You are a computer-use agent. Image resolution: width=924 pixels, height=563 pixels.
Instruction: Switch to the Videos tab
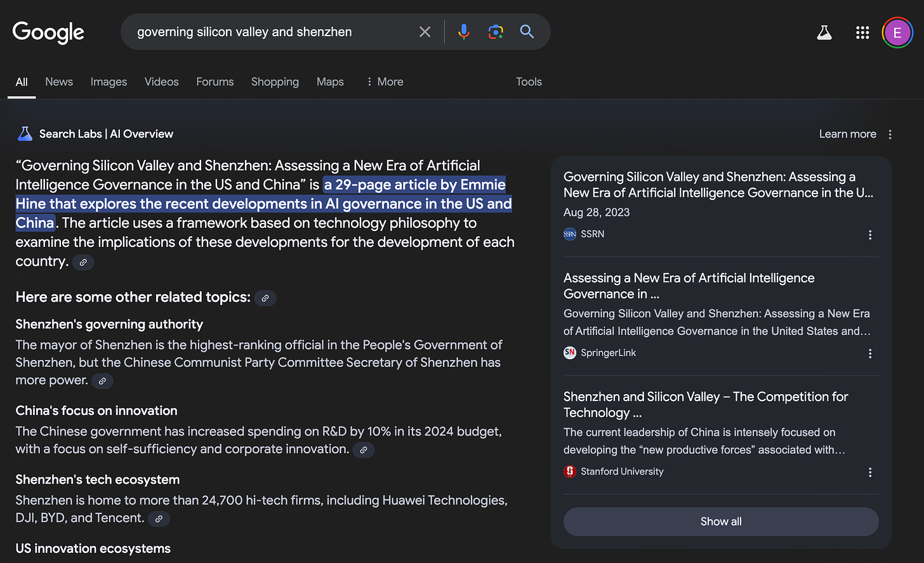click(x=162, y=82)
